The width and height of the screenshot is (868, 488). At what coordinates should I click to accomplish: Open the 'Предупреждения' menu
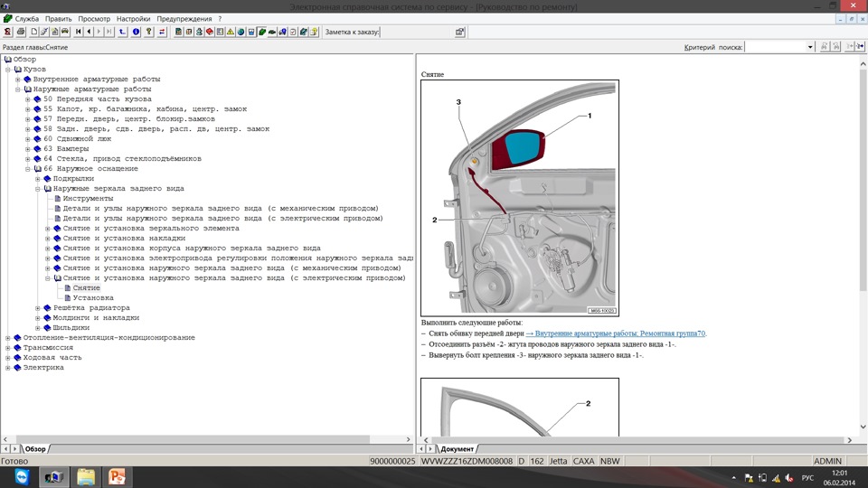pos(184,18)
